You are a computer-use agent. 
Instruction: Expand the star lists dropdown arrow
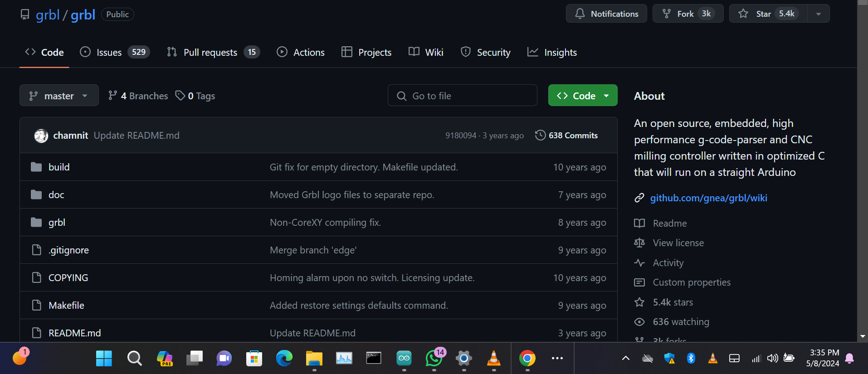click(x=819, y=14)
